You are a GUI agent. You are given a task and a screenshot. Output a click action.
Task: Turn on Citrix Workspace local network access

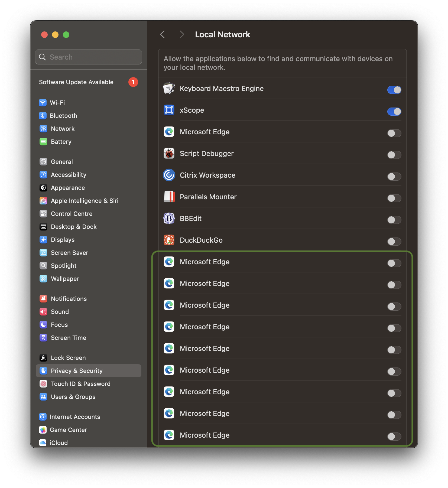pos(394,177)
